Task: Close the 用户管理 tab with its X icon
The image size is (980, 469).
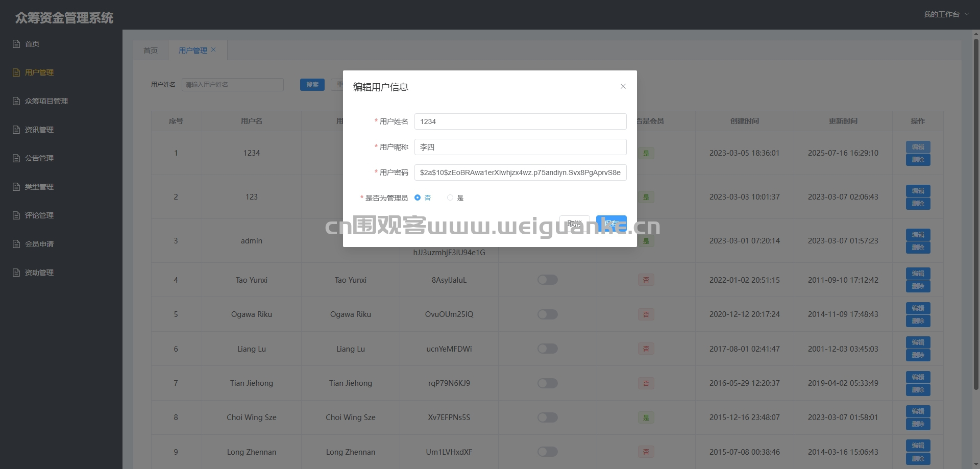Action: pyautogui.click(x=213, y=50)
